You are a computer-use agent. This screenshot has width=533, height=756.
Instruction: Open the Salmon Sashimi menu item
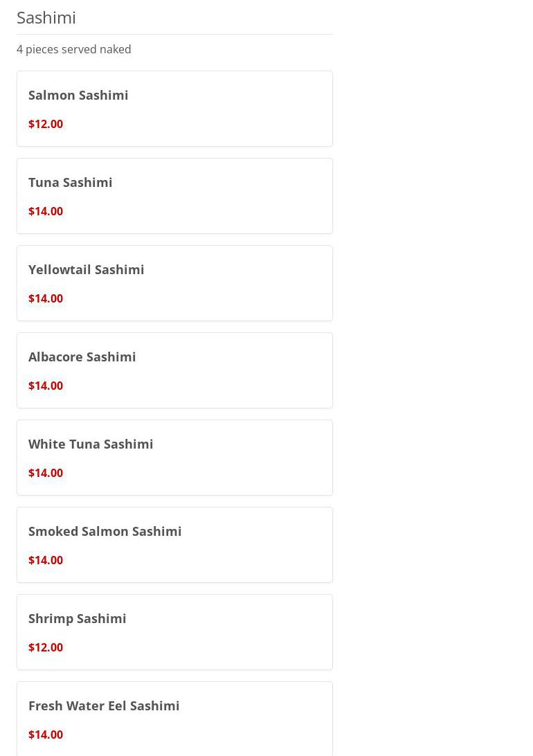78,95
